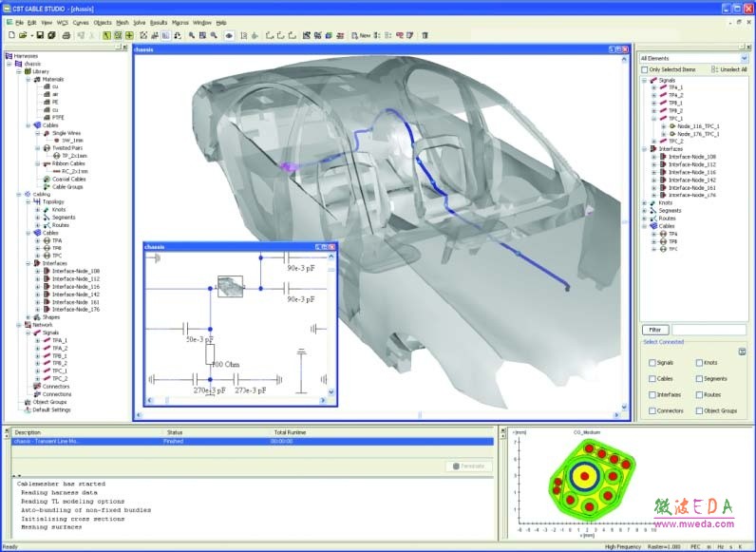Click the filter text input field
756x552 pixels.
(x=709, y=330)
